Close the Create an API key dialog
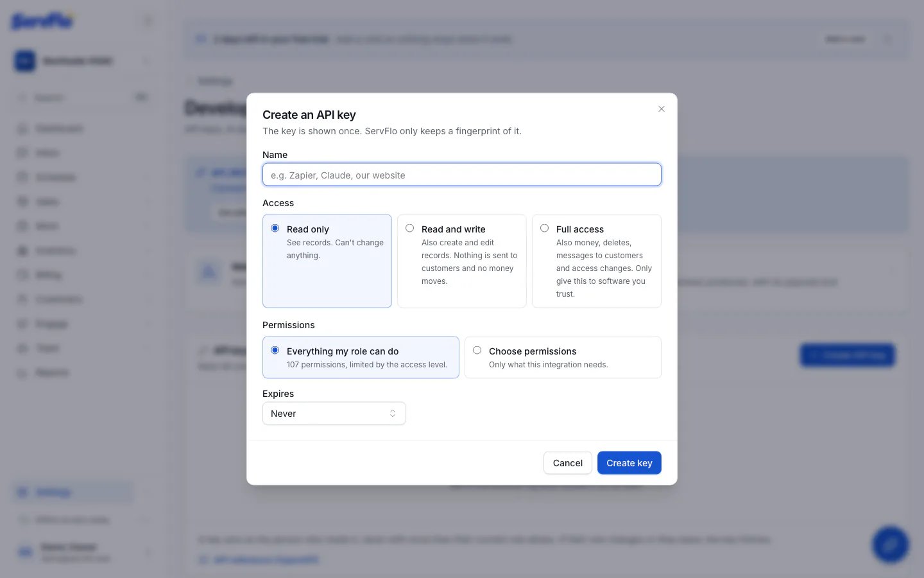This screenshot has height=578, width=924. (661, 109)
